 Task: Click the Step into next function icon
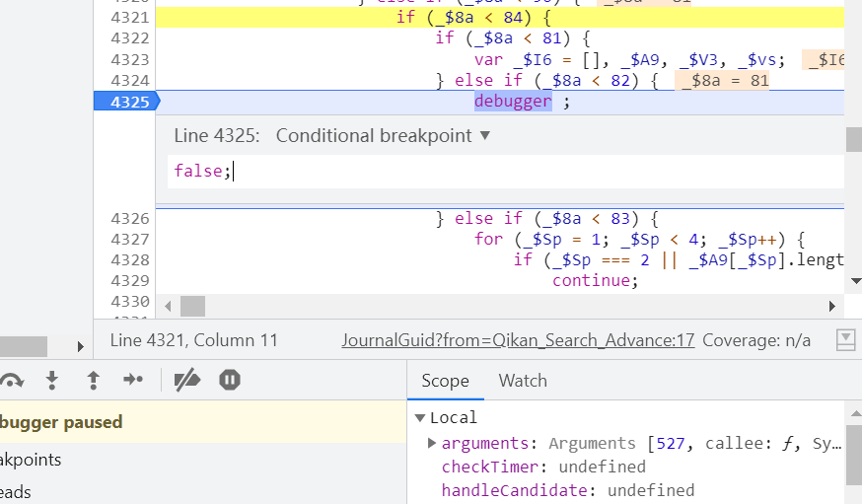(52, 381)
